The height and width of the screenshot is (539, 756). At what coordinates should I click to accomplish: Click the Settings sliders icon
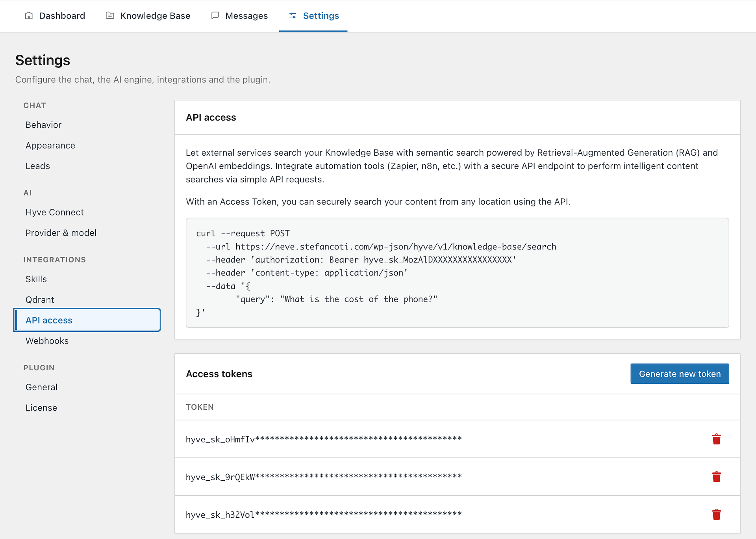[293, 16]
